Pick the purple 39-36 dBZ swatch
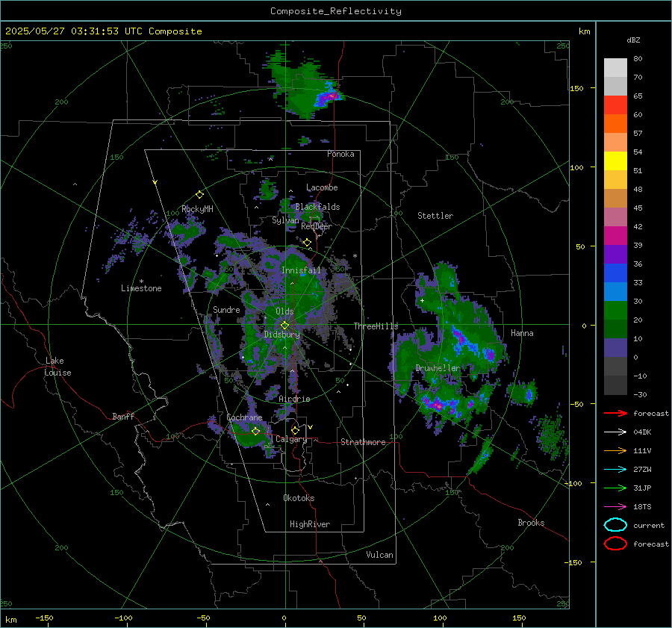The width and height of the screenshot is (672, 628). 615,255
